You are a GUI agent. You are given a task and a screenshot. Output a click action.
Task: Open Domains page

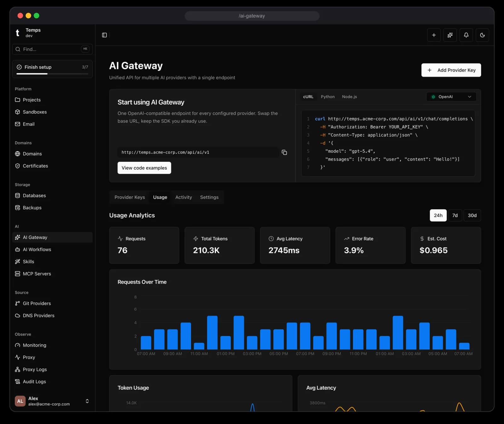tap(52, 154)
